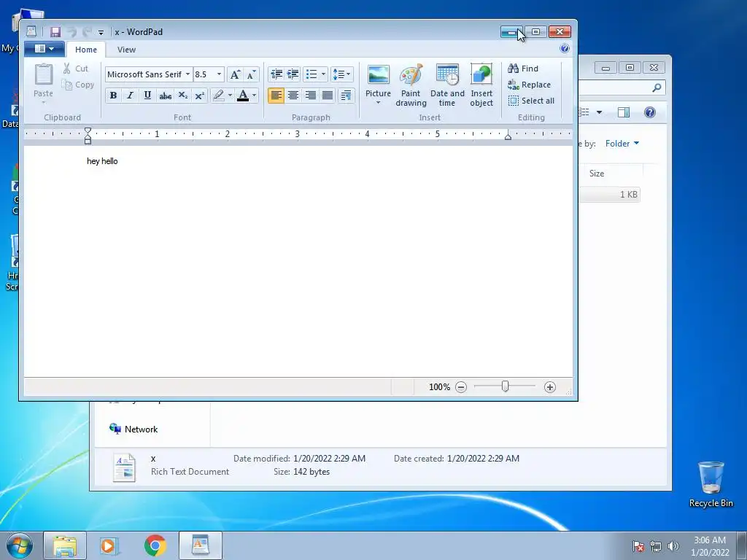Click Insert object button

point(481,85)
